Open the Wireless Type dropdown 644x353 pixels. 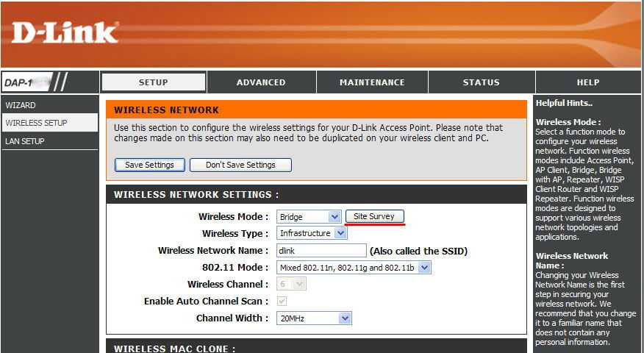312,233
